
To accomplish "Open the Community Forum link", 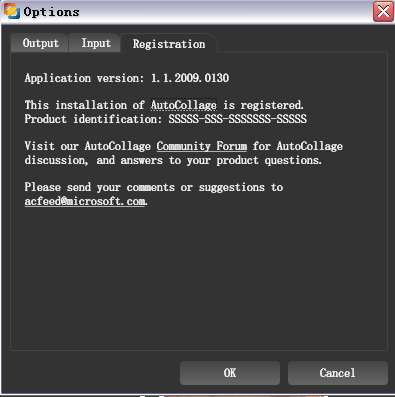I will (x=202, y=146).
